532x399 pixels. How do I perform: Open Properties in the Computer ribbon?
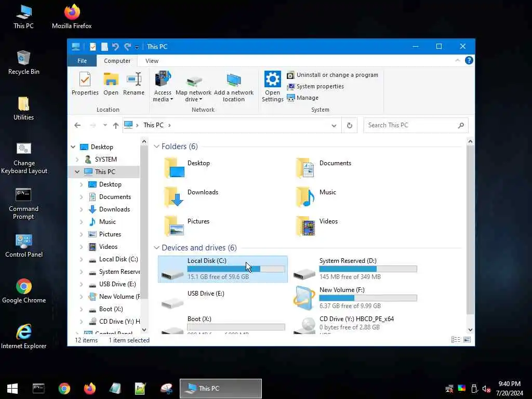coord(85,84)
